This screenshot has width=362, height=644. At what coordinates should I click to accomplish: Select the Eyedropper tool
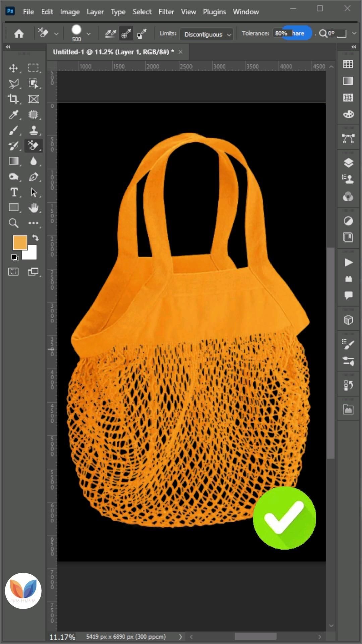tap(13, 115)
